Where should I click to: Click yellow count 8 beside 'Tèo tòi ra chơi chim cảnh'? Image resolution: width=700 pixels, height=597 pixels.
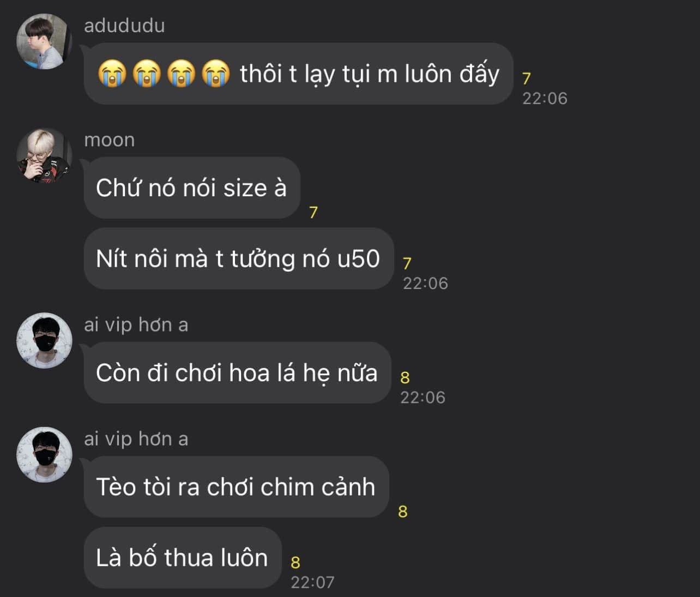coord(403,511)
